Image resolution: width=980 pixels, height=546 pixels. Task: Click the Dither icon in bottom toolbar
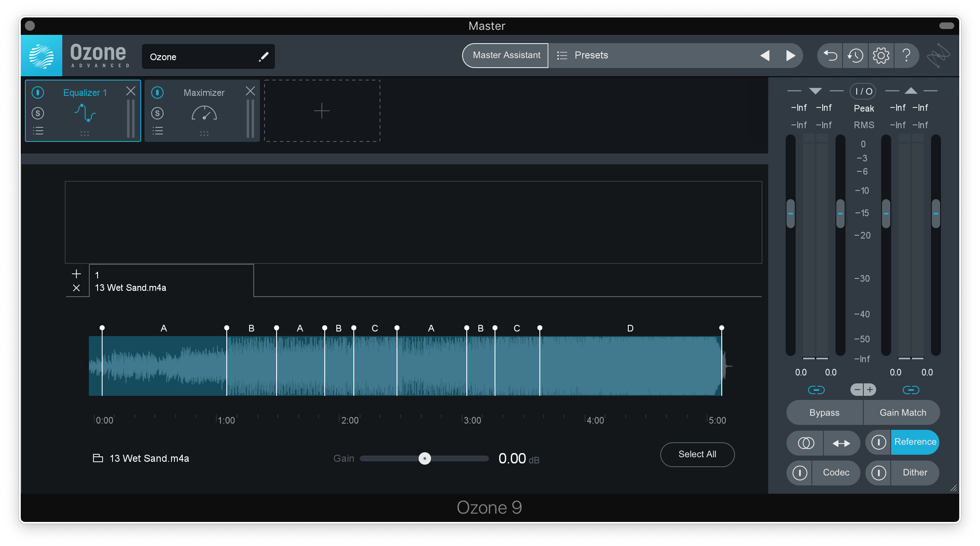pyautogui.click(x=878, y=473)
